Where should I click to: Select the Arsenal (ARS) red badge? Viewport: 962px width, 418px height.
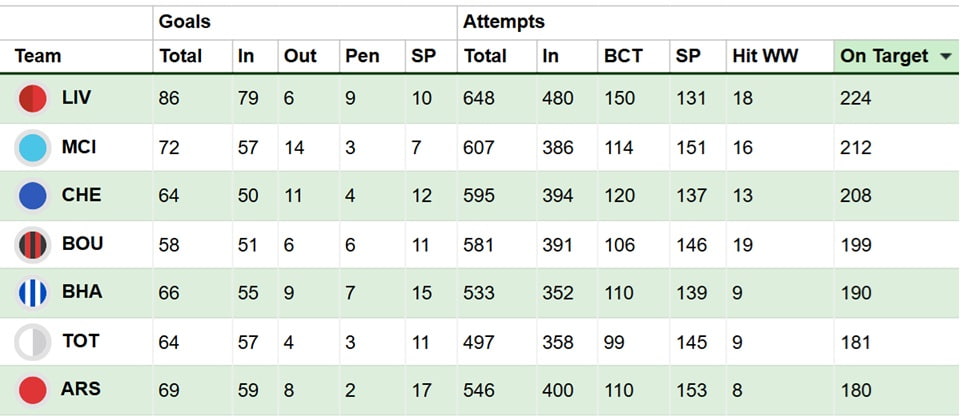(33, 390)
